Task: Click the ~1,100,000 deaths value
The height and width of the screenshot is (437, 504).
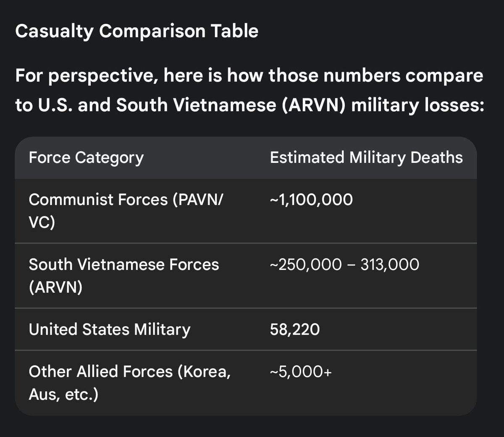Action: [x=311, y=200]
